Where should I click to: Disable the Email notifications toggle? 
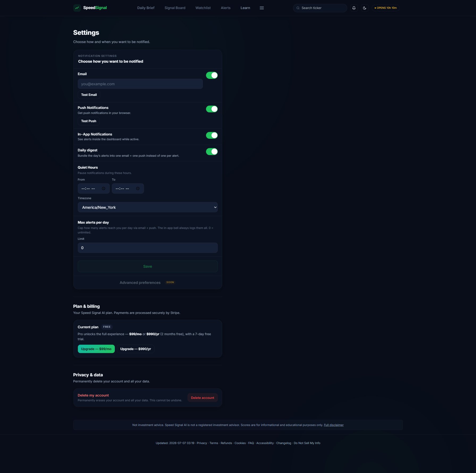pyautogui.click(x=212, y=75)
